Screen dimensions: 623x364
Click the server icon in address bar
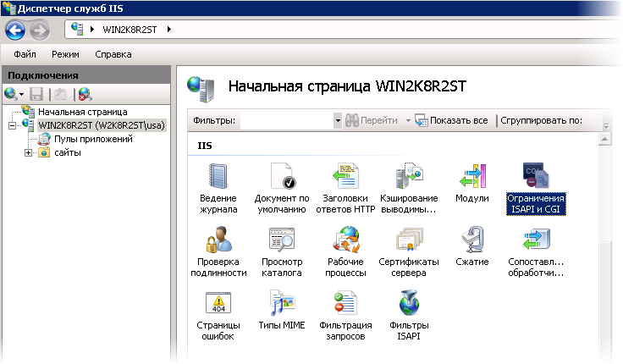click(77, 29)
